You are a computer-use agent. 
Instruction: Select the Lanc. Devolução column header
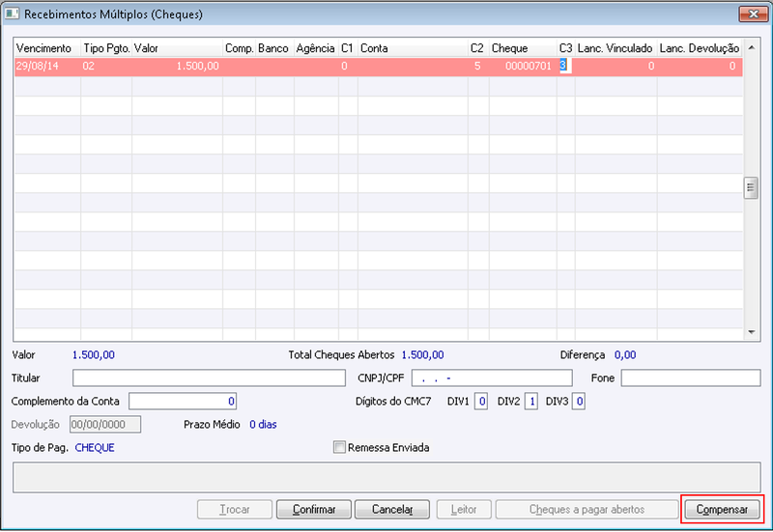click(700, 48)
